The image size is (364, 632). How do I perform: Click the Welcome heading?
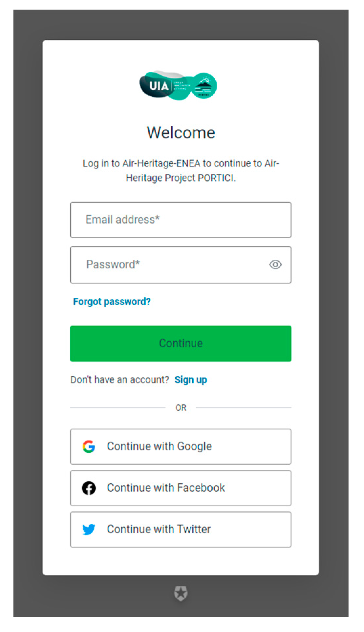(181, 133)
